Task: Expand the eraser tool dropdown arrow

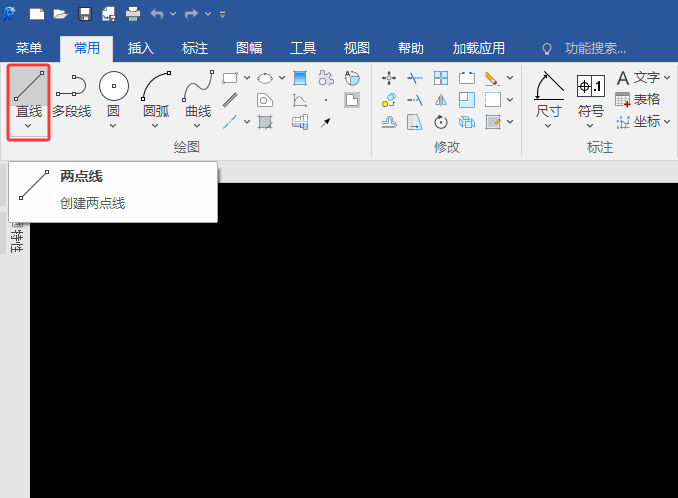Action: [510, 78]
